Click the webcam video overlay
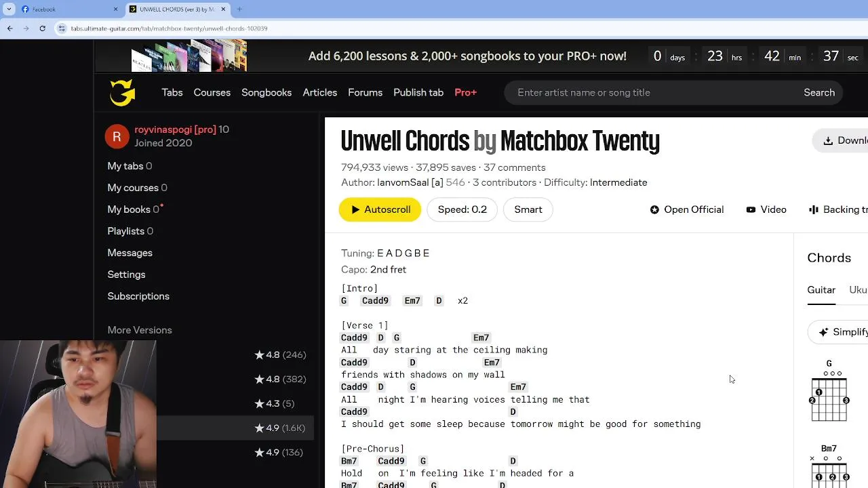This screenshot has height=488, width=868. pyautogui.click(x=78, y=414)
